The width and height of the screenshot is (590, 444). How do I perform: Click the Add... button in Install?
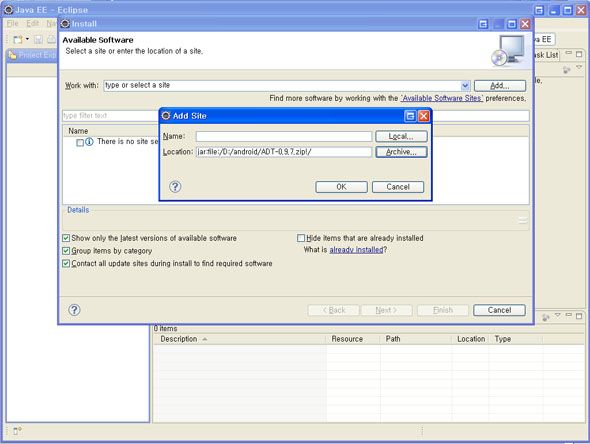pos(500,86)
